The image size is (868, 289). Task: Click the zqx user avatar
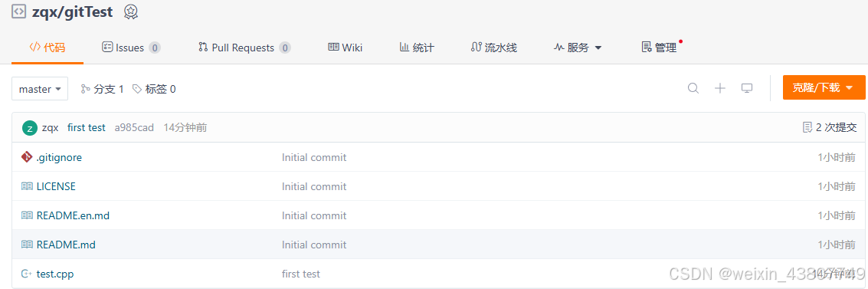(30, 128)
